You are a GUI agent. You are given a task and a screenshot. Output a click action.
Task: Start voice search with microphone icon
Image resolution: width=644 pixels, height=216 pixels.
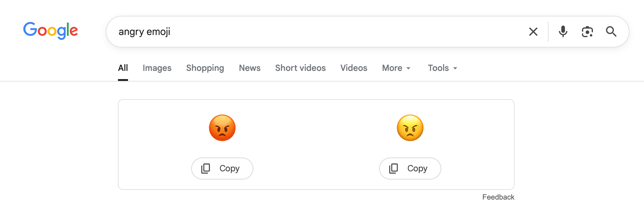pos(563,32)
